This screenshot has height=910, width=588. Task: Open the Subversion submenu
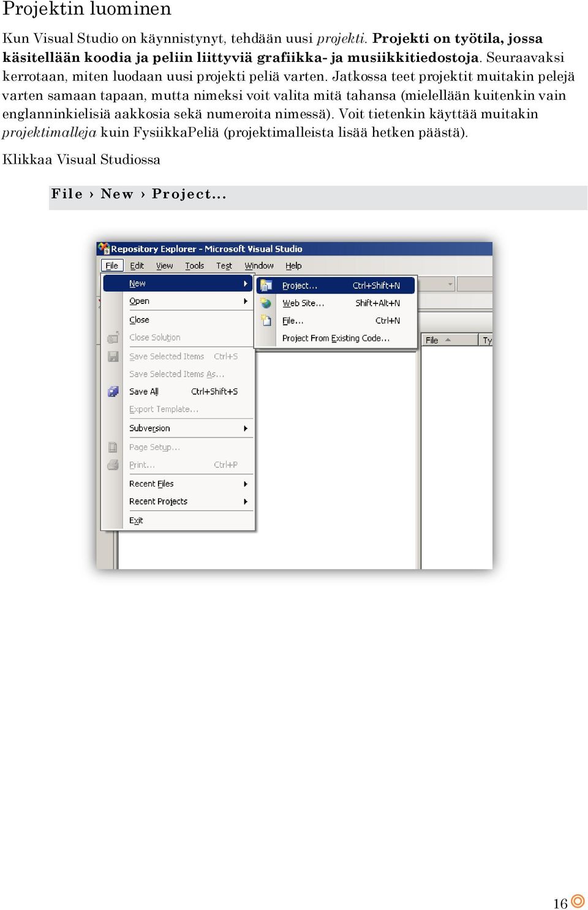[178, 428]
